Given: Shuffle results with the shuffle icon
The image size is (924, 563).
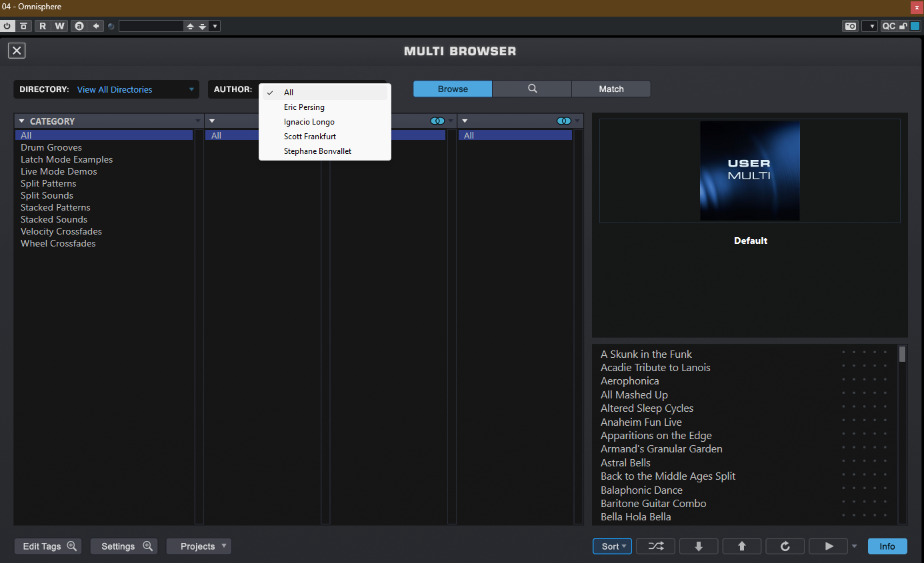Looking at the screenshot, I should pyautogui.click(x=655, y=546).
